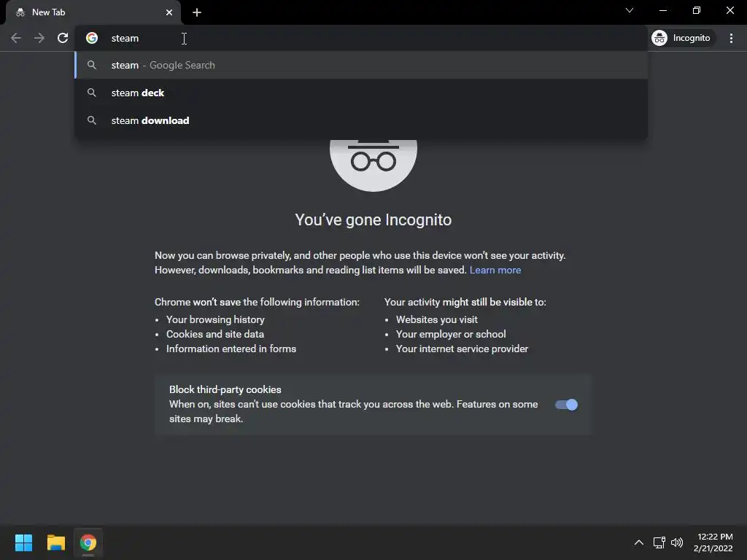Viewport: 747px width, 560px height.
Task: Toggle Block third-party cookies switch
Action: pyautogui.click(x=566, y=405)
